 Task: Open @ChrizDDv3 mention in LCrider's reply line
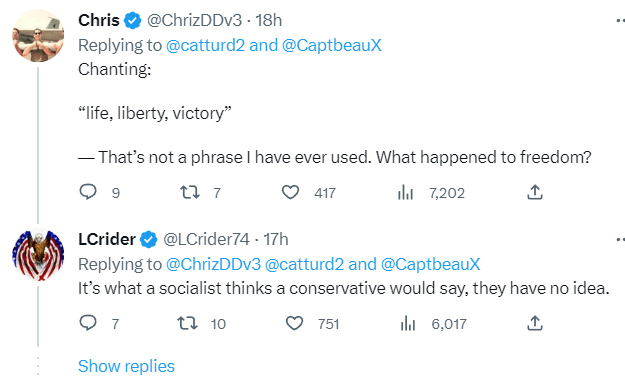(x=213, y=264)
